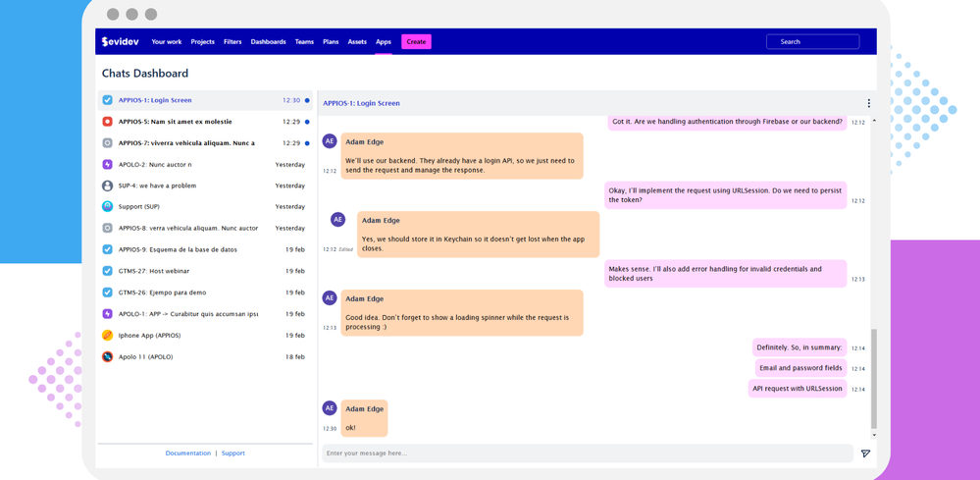Open the Support (SUP) chat
Screen dimensions: 980x480
tap(205, 206)
